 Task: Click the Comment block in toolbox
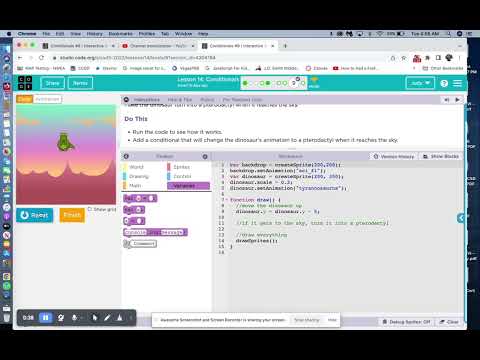pos(140,244)
